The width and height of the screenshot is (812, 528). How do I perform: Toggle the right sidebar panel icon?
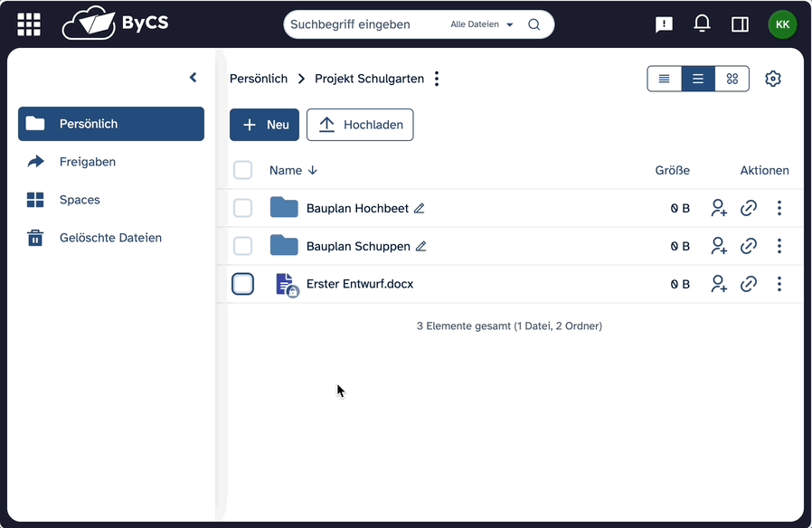[x=740, y=24]
